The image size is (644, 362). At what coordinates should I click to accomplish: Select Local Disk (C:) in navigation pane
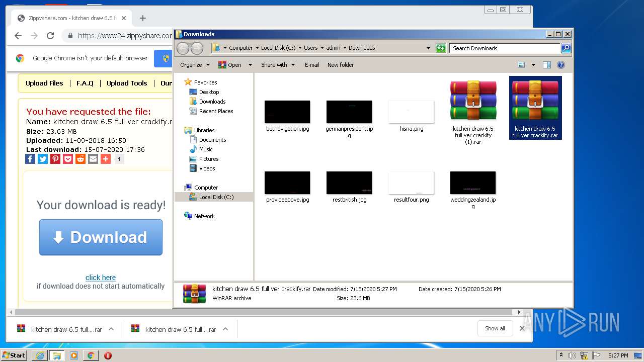211,197
